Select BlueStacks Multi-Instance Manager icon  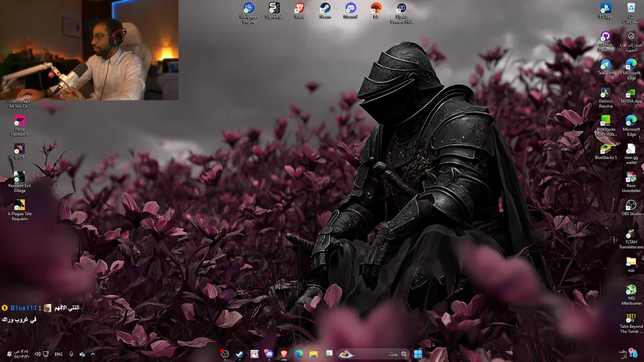606,126
